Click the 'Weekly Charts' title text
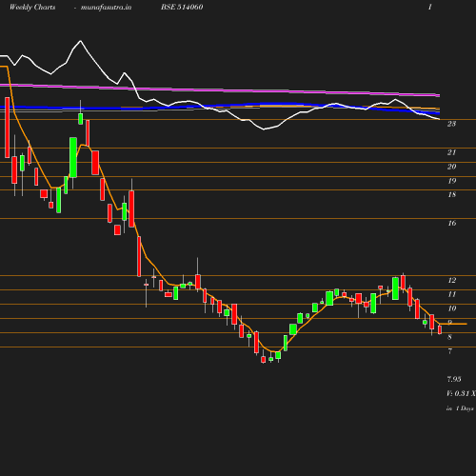Image resolution: width=476 pixels, height=476 pixels. tap(32, 8)
